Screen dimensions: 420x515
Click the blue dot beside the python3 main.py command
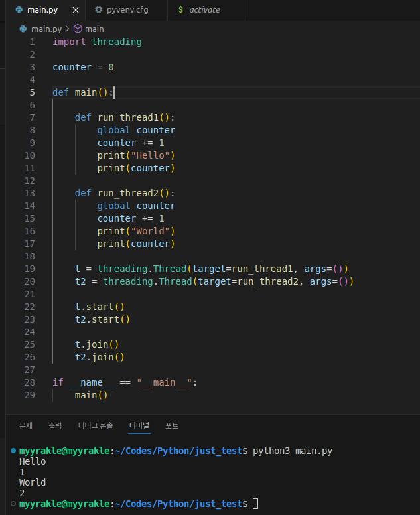13,451
